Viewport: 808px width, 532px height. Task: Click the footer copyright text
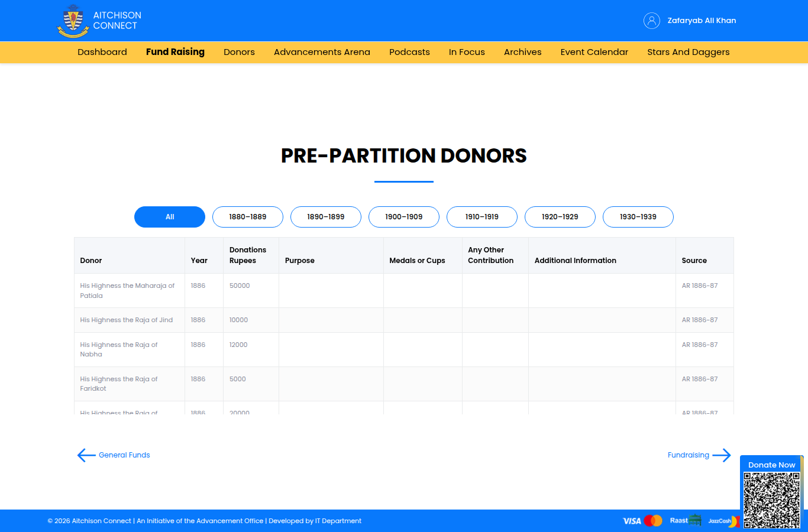point(204,521)
